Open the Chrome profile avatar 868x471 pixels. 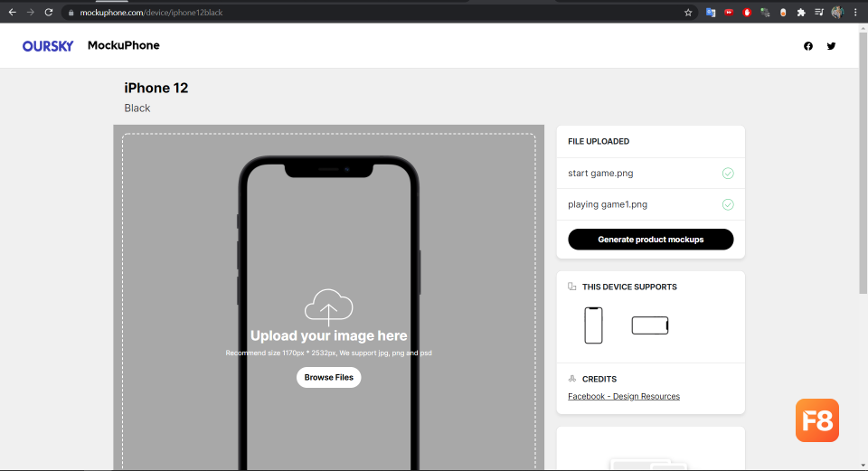click(x=837, y=12)
